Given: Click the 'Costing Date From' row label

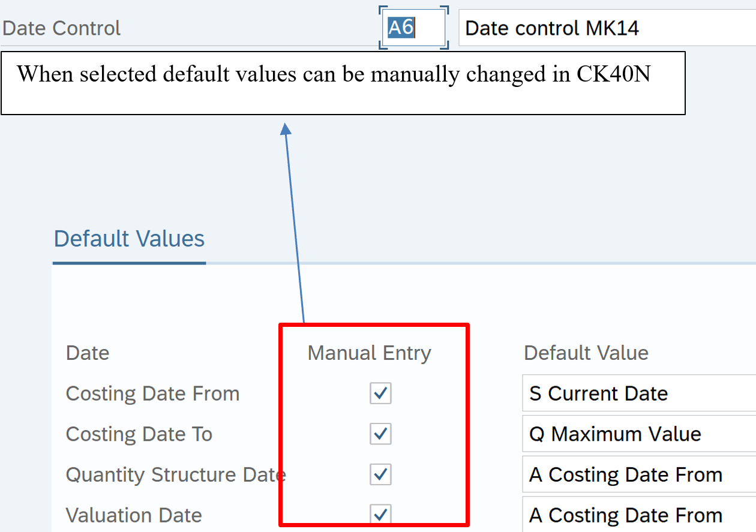Looking at the screenshot, I should [152, 393].
